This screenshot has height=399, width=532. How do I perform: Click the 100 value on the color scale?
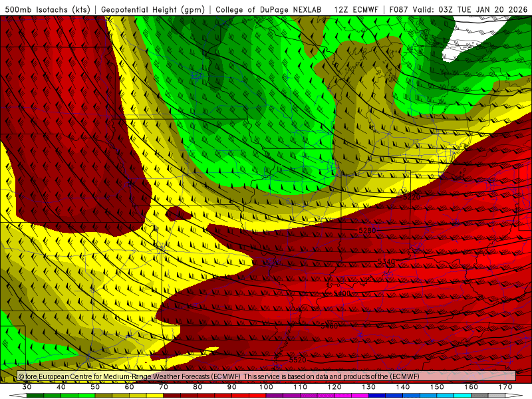pyautogui.click(x=266, y=387)
